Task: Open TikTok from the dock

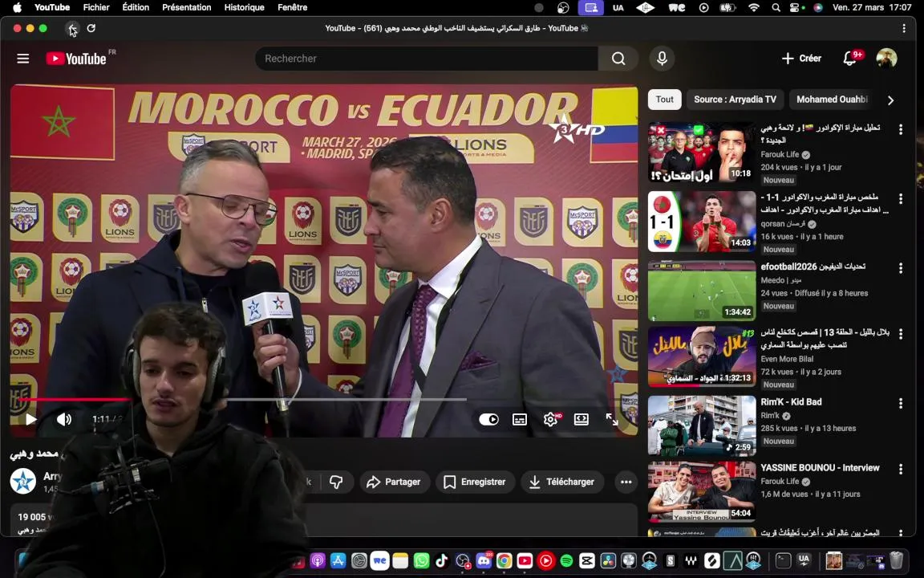Action: tap(441, 560)
